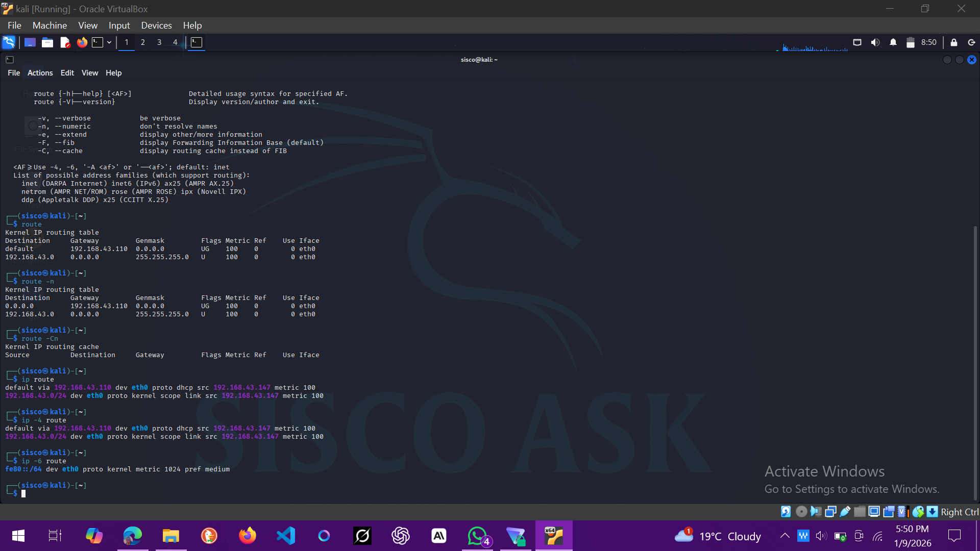Open ChatGPT app from taskbar
The height and width of the screenshot is (551, 980).
point(401,536)
